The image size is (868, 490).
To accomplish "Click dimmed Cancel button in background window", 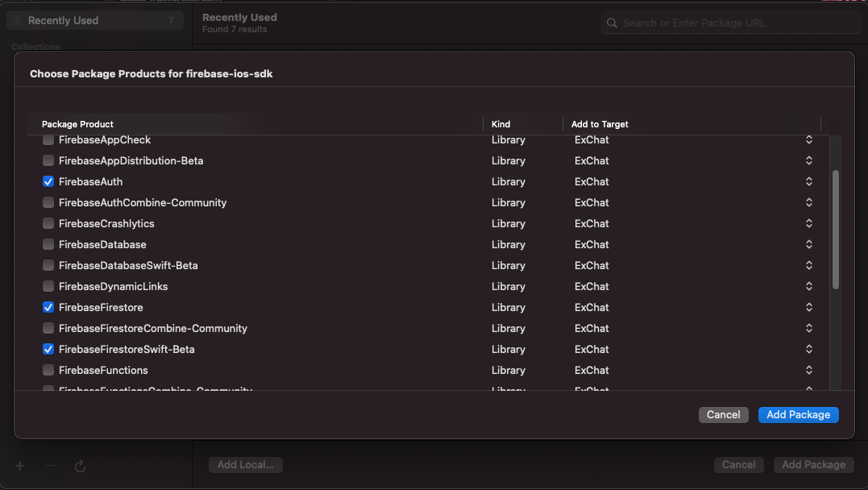I will (738, 464).
